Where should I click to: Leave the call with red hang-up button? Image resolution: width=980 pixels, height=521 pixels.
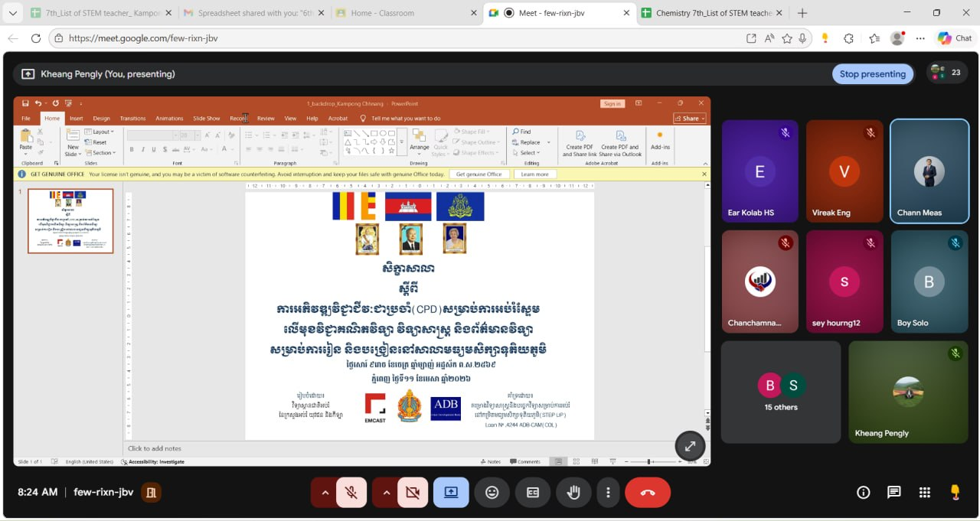(x=648, y=493)
